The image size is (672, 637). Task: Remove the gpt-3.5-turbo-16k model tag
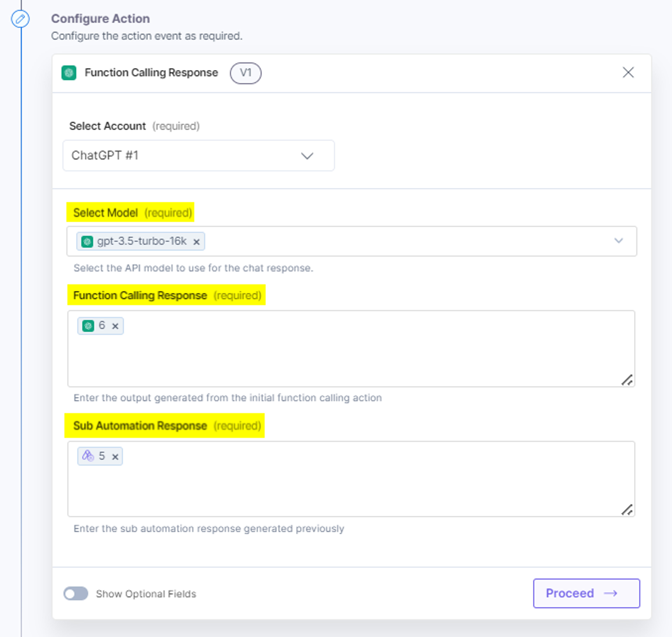pos(196,242)
